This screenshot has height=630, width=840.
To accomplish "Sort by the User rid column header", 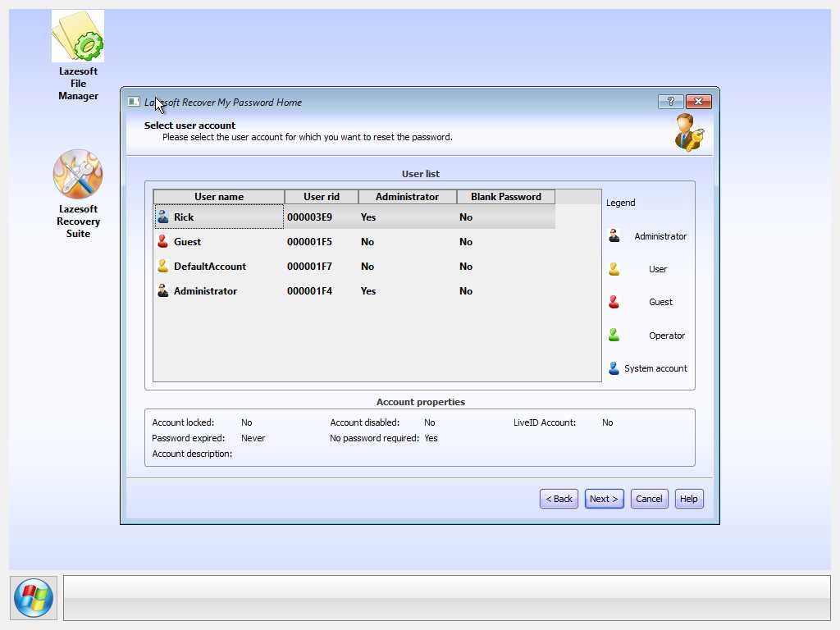I will pyautogui.click(x=322, y=197).
